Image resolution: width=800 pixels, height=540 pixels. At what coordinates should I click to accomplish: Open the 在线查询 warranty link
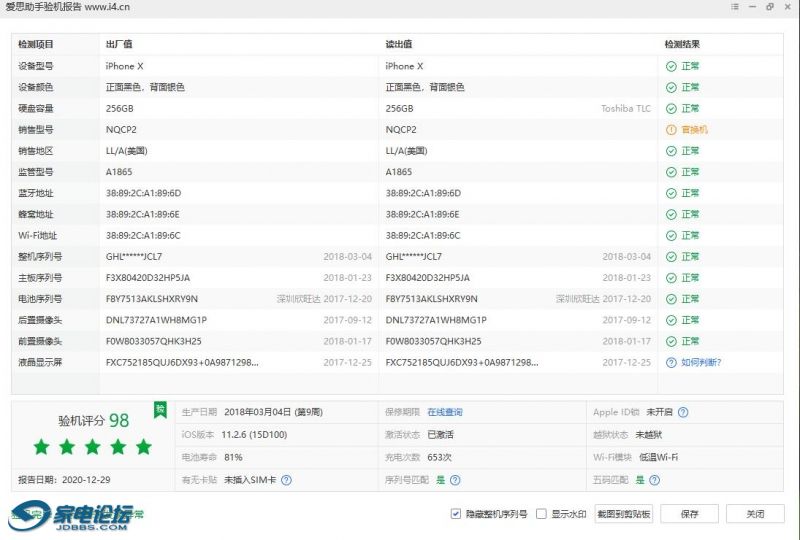[445, 412]
